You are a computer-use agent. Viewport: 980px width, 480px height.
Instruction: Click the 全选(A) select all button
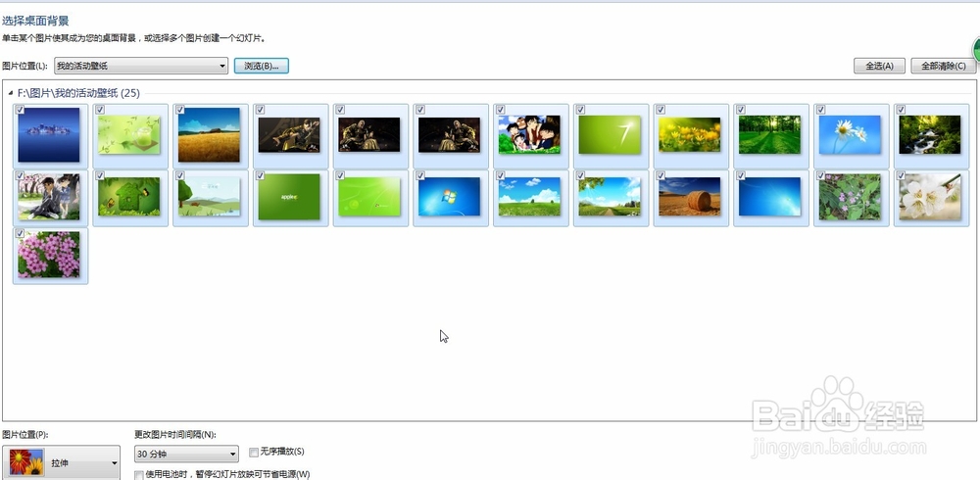point(879,66)
